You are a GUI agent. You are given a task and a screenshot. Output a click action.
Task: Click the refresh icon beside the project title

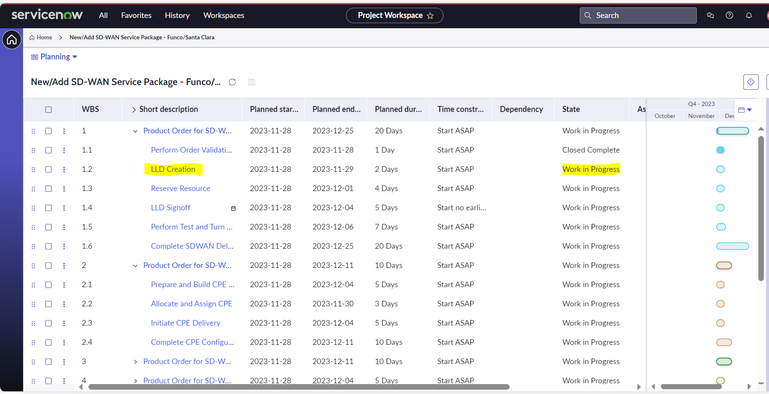pyautogui.click(x=232, y=82)
